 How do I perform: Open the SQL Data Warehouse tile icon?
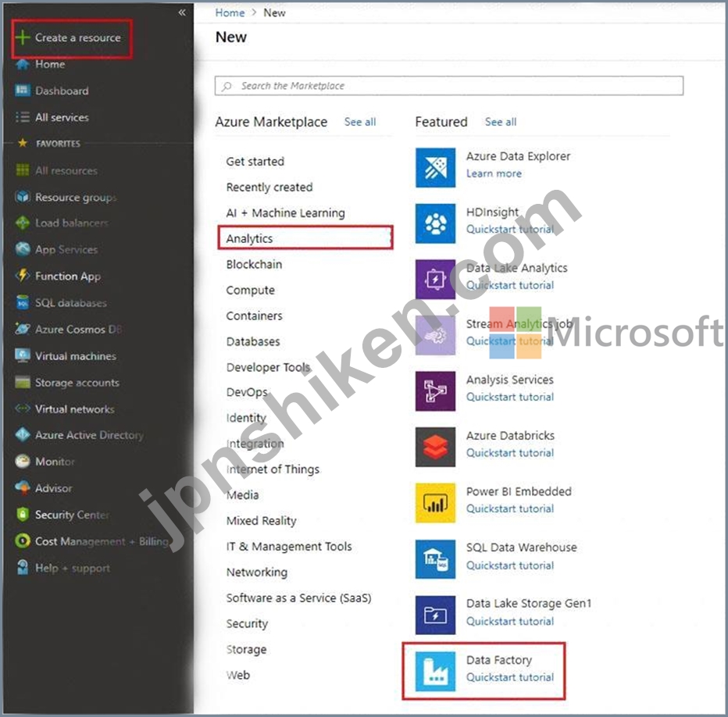coord(435,559)
